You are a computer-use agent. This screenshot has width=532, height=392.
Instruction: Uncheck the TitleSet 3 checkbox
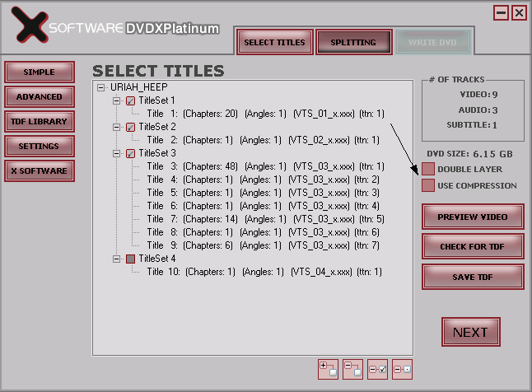click(x=130, y=154)
